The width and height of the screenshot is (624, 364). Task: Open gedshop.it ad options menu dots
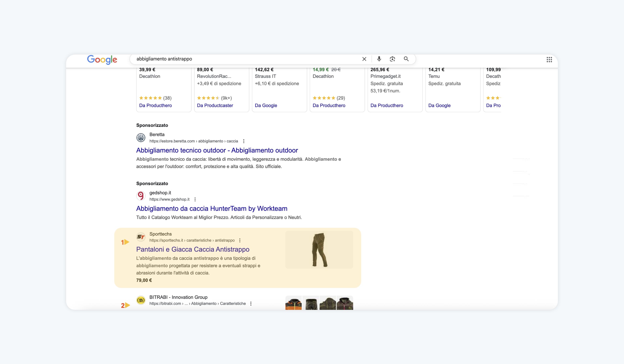pos(195,199)
